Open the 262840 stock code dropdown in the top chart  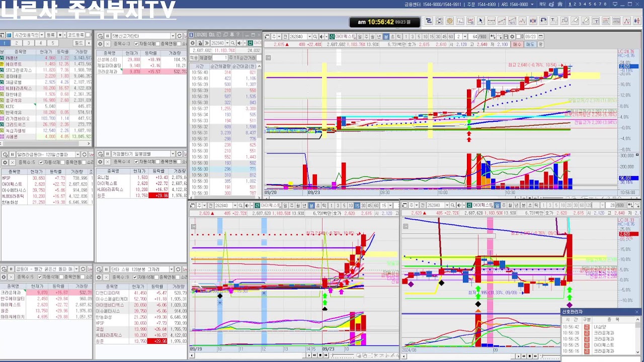tap(309, 37)
